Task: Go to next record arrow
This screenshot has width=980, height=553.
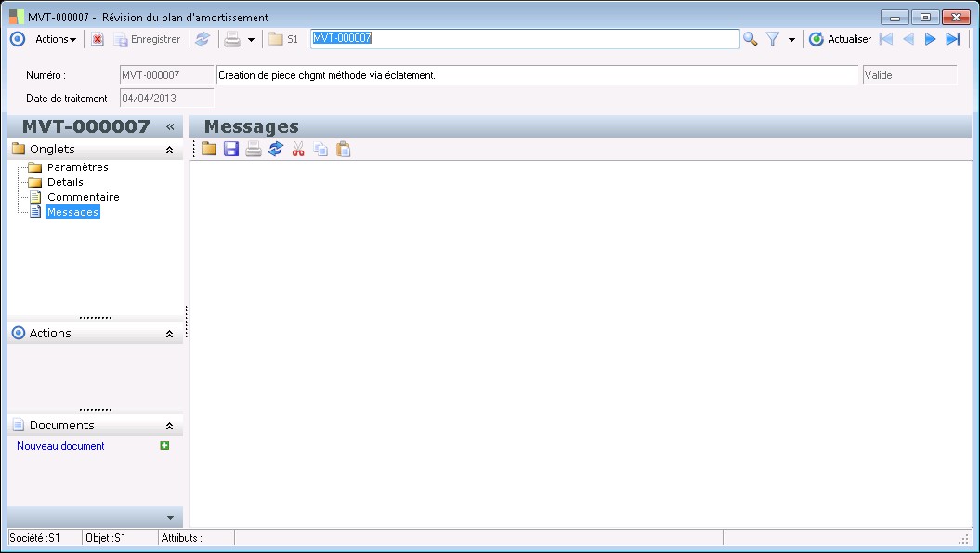Action: tap(930, 39)
